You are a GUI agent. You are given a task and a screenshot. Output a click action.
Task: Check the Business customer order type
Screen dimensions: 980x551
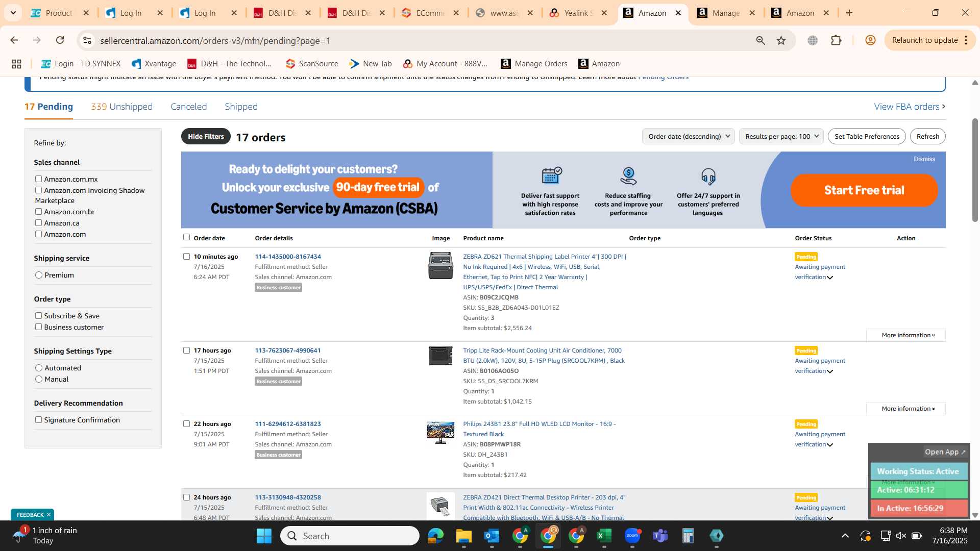[38, 327]
